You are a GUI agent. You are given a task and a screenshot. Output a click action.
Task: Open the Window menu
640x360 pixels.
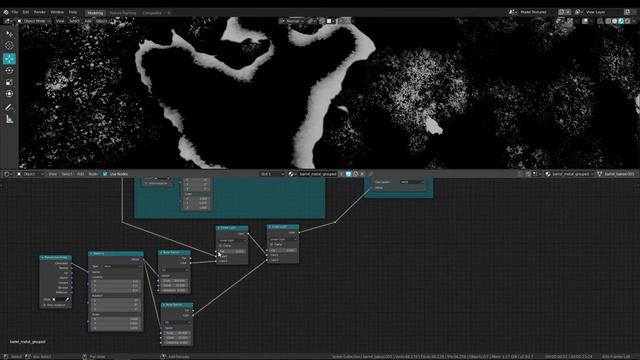point(57,12)
